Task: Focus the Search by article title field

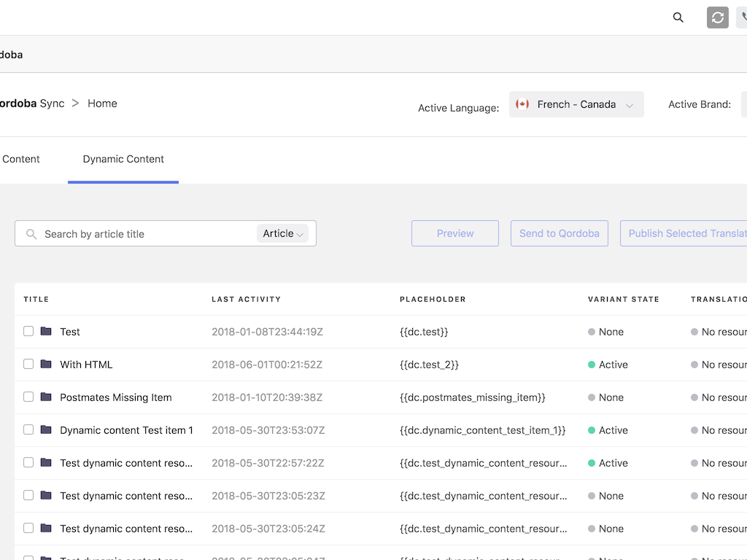Action: [x=146, y=234]
